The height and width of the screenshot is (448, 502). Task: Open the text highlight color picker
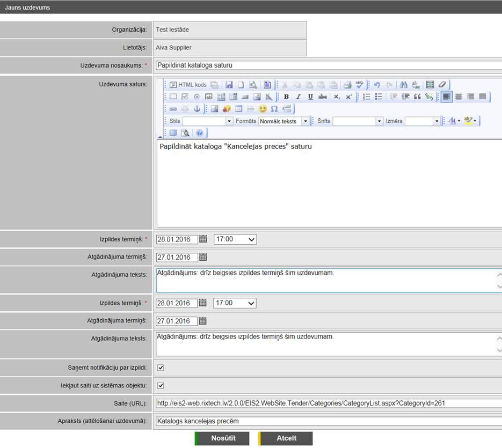point(470,121)
